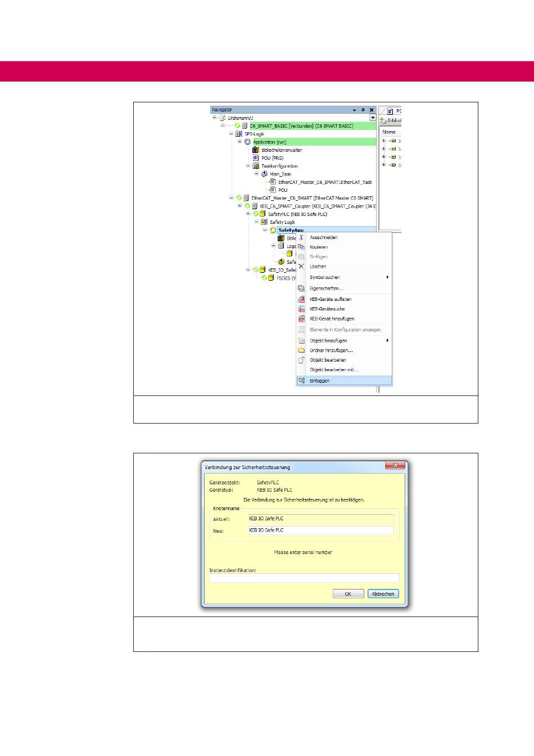Click the EtherCAT_Master_C6_SMART.EtherCAT_Task icon
The height and width of the screenshot is (756, 534).
tap(273, 182)
